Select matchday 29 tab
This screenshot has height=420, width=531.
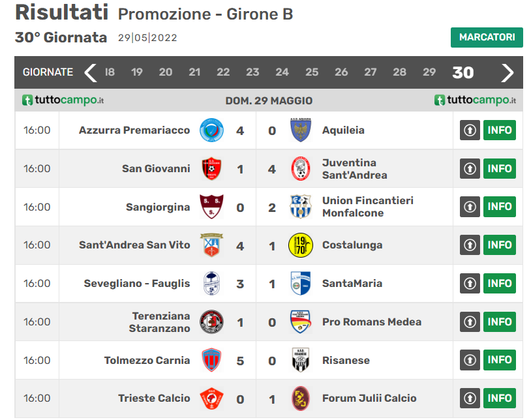pyautogui.click(x=429, y=72)
